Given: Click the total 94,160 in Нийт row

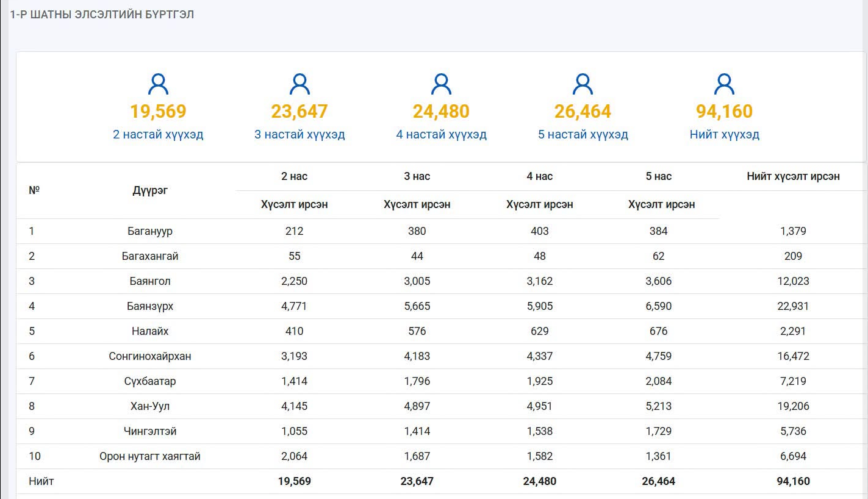Looking at the screenshot, I should coord(793,481).
